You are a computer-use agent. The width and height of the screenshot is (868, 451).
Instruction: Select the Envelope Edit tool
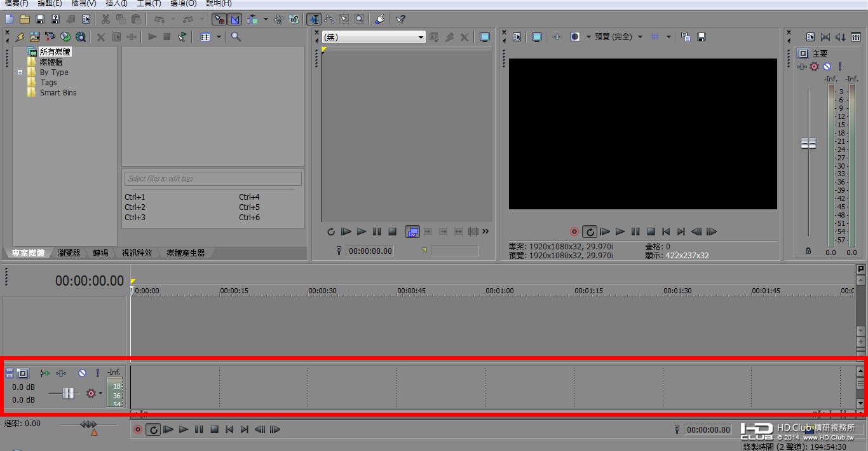pyautogui.click(x=329, y=19)
